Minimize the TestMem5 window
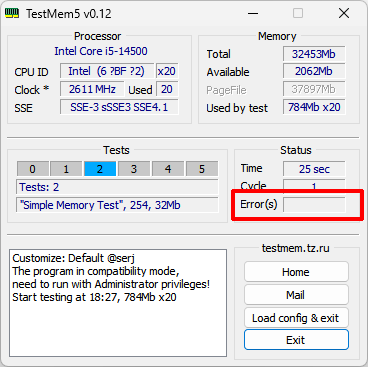 [x=253, y=14]
